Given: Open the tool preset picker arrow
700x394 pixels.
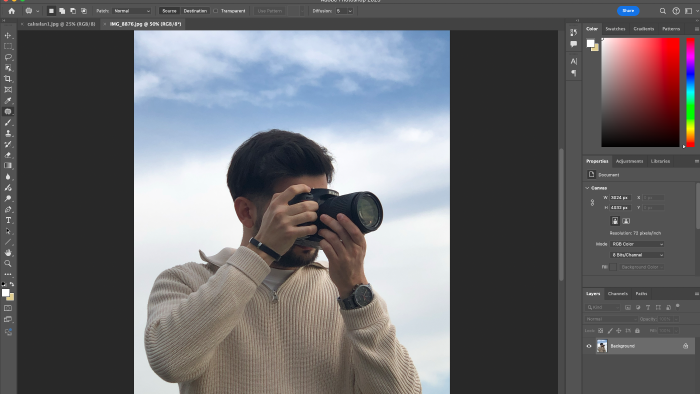Looking at the screenshot, I should [x=38, y=11].
